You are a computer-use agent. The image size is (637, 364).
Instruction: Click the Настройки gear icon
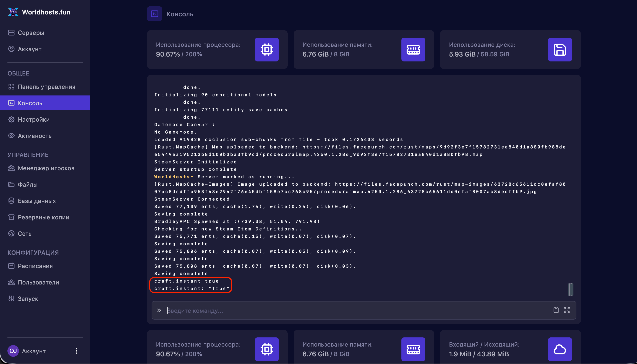tap(11, 119)
